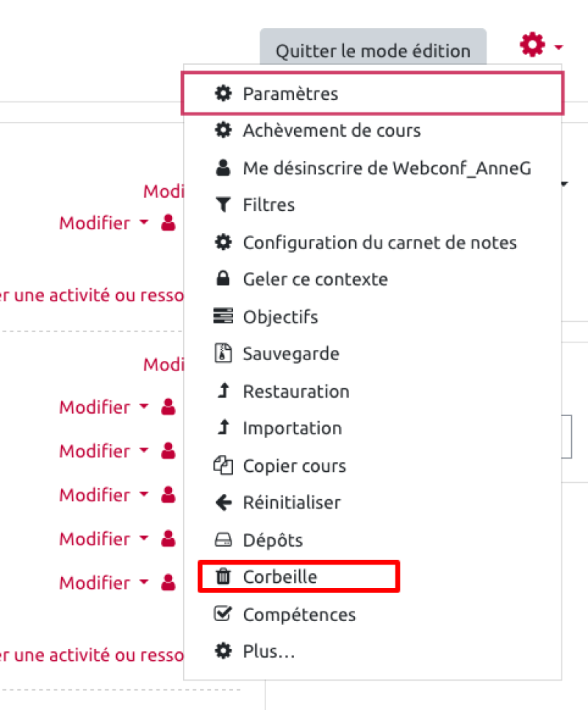Click the left arrow icon beside Réinitialiser
Screen dimensions: 588x710
click(222, 503)
